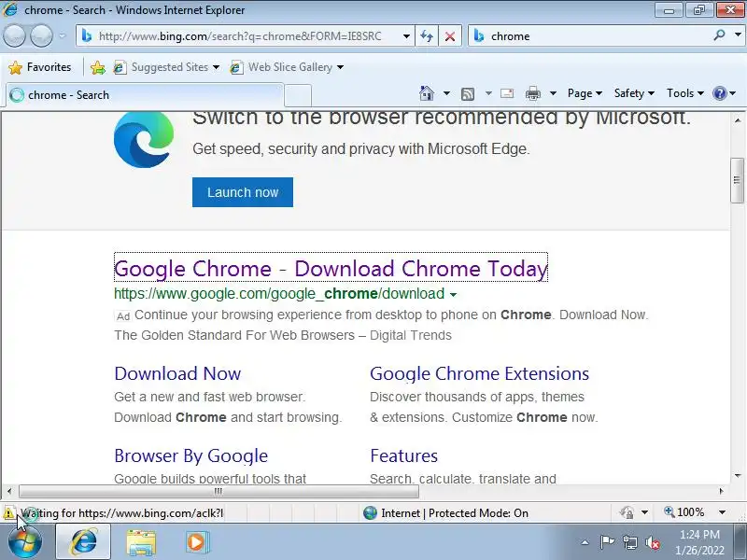Image resolution: width=747 pixels, height=560 pixels.
Task: Open Suggested Sites dropdown
Action: tap(166, 67)
